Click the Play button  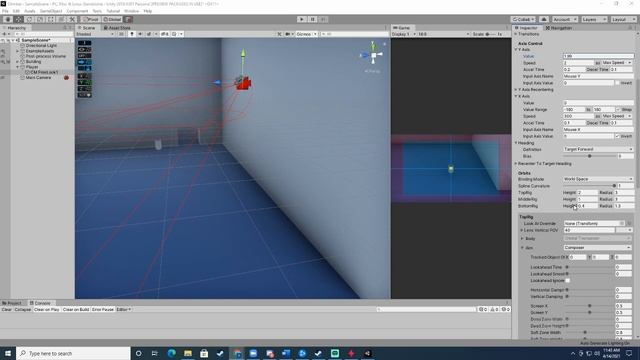click(x=302, y=19)
